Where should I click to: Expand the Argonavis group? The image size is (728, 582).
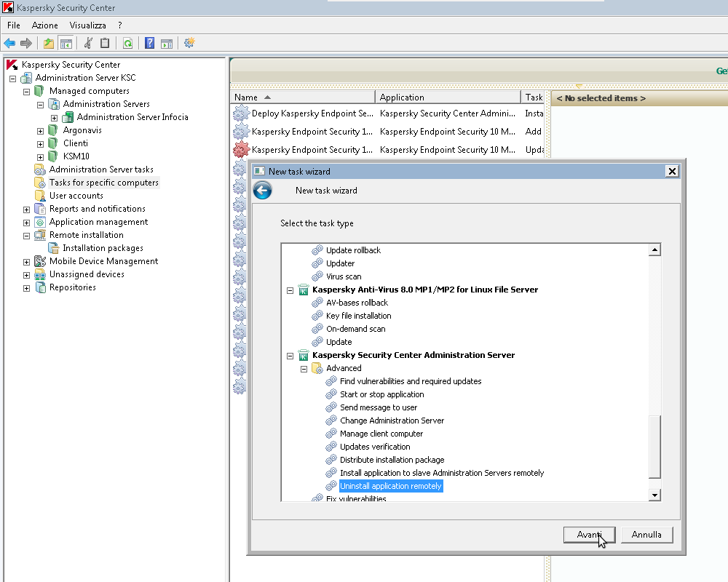tap(40, 131)
